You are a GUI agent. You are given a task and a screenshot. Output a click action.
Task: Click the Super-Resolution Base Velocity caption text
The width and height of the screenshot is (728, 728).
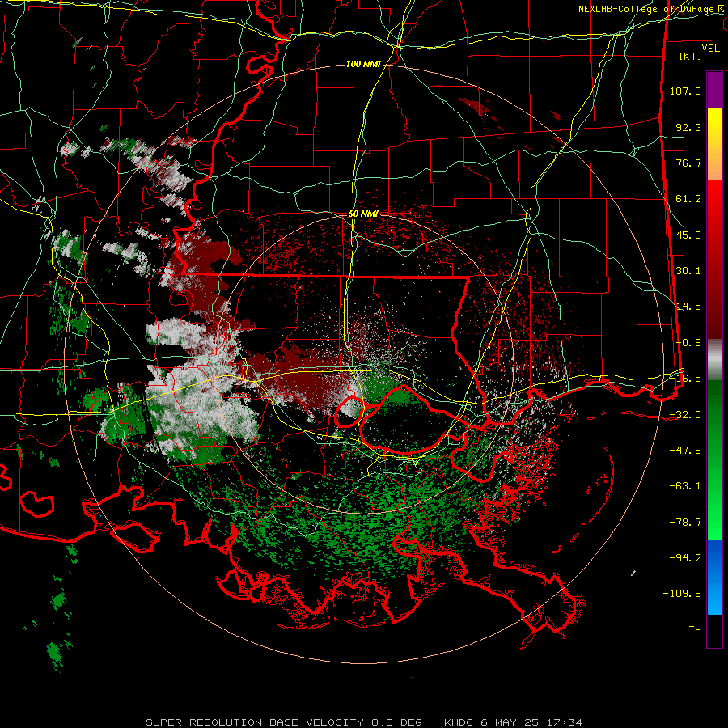tap(363, 722)
